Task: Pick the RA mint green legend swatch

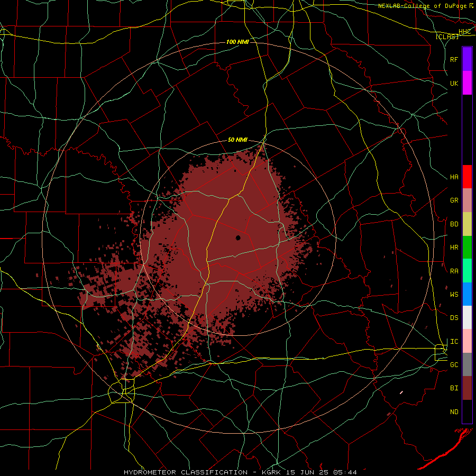Action: point(467,271)
